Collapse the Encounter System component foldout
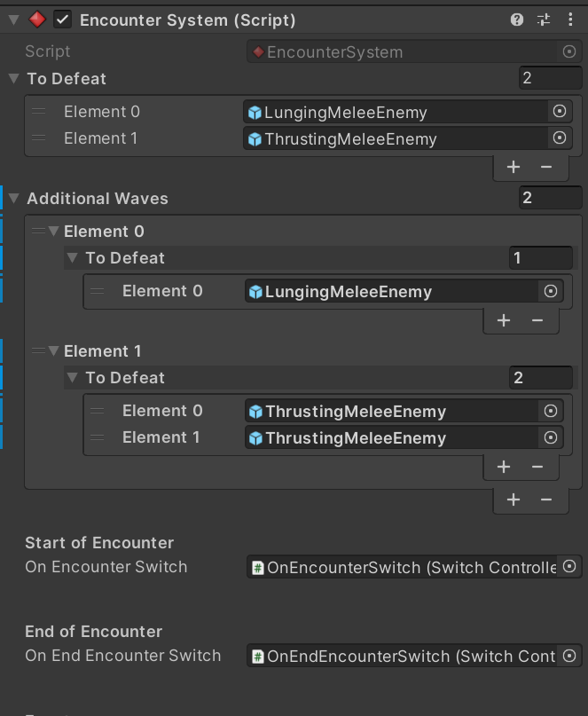 pyautogui.click(x=13, y=20)
